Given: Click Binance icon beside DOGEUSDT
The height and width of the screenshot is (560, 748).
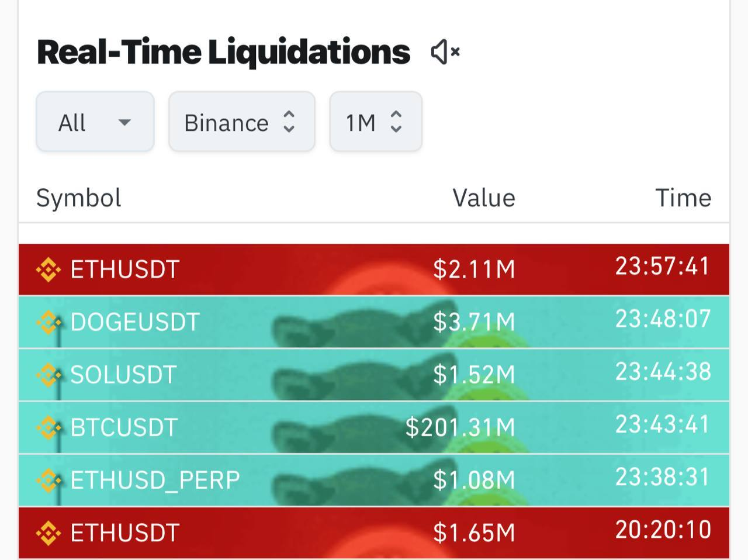Looking at the screenshot, I should 48,322.
